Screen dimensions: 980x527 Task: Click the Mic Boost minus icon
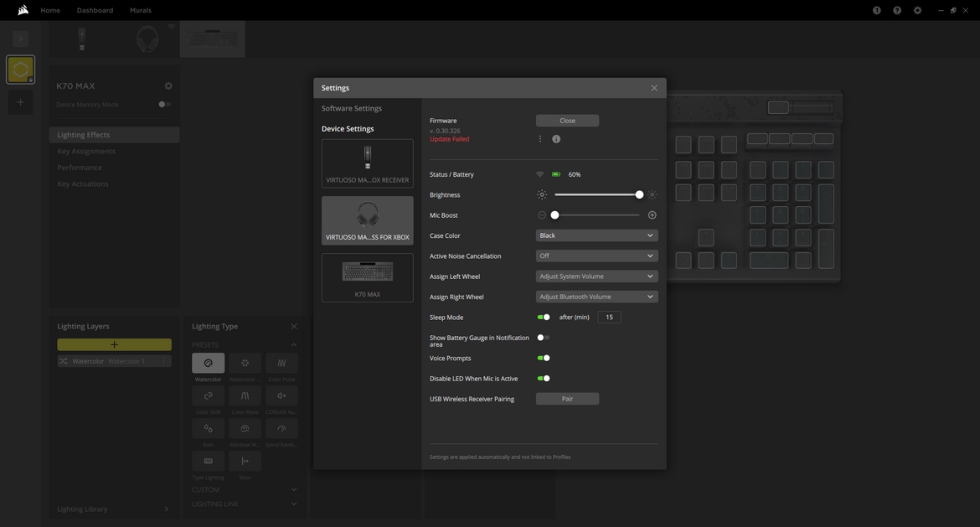coord(542,215)
